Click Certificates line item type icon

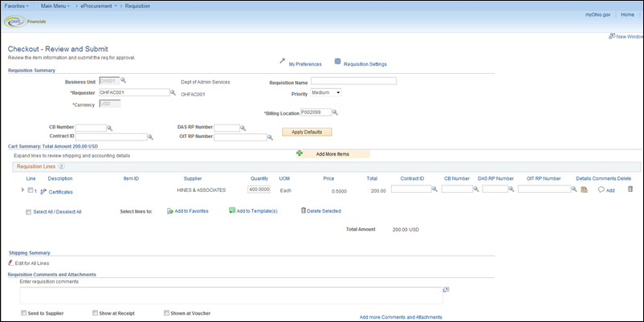(x=43, y=191)
